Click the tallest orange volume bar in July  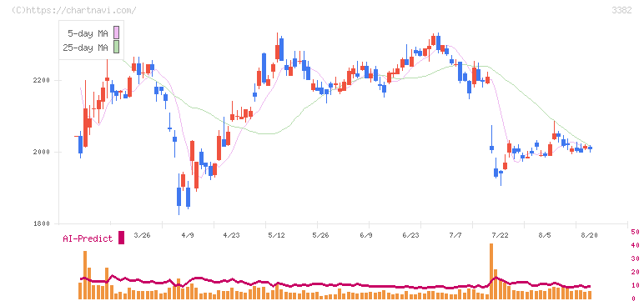pos(491,271)
